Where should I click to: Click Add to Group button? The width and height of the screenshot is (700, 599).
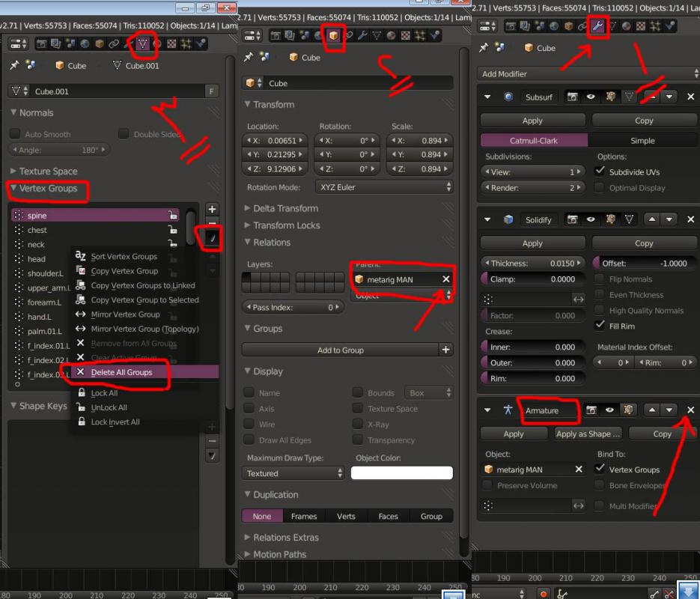pos(340,350)
